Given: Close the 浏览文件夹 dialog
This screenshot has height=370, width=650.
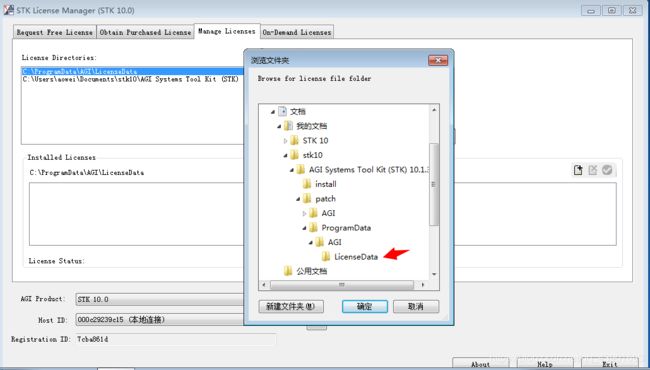Looking at the screenshot, I should point(438,60).
